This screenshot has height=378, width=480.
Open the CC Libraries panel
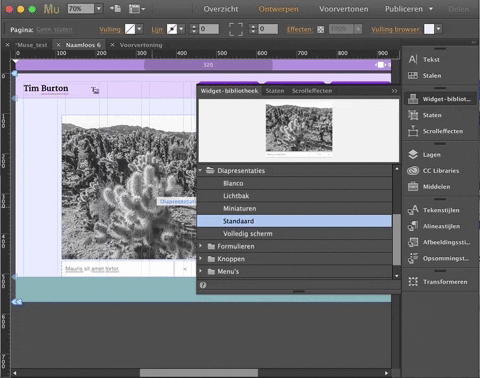click(434, 171)
